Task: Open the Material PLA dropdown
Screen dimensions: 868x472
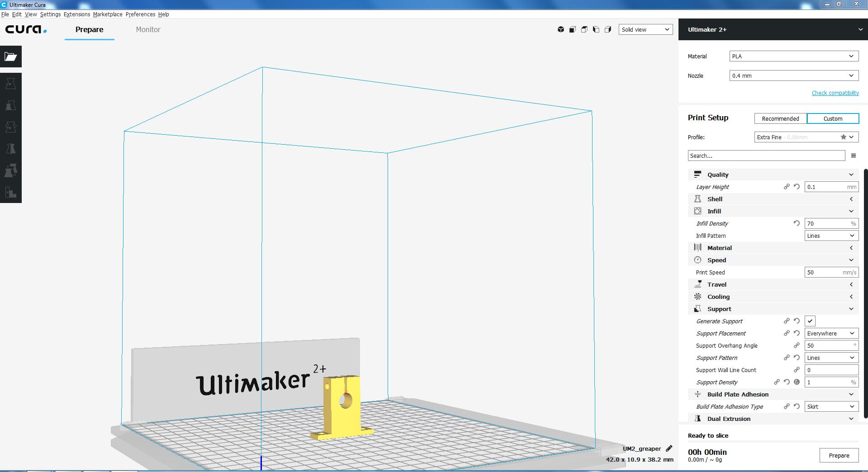Action: click(x=794, y=56)
